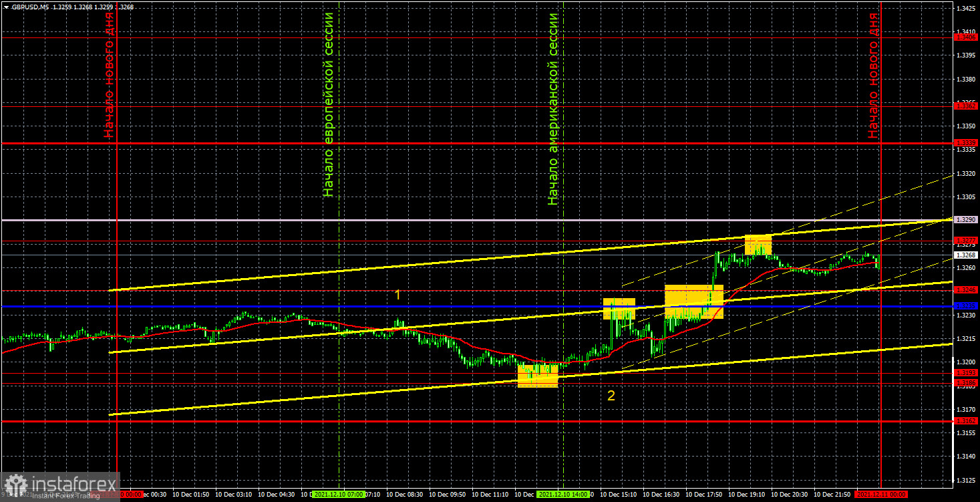
Task: Select the red 1.3277 price level label
Action: (x=966, y=240)
